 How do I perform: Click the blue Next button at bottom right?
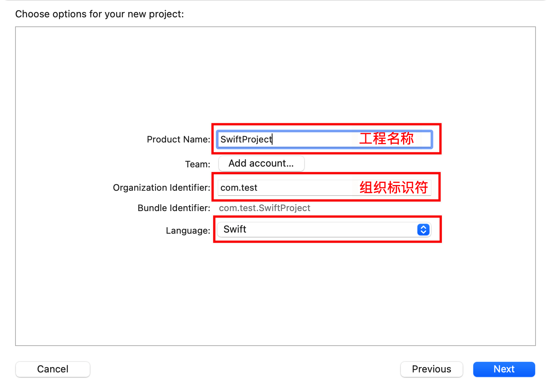tap(504, 369)
